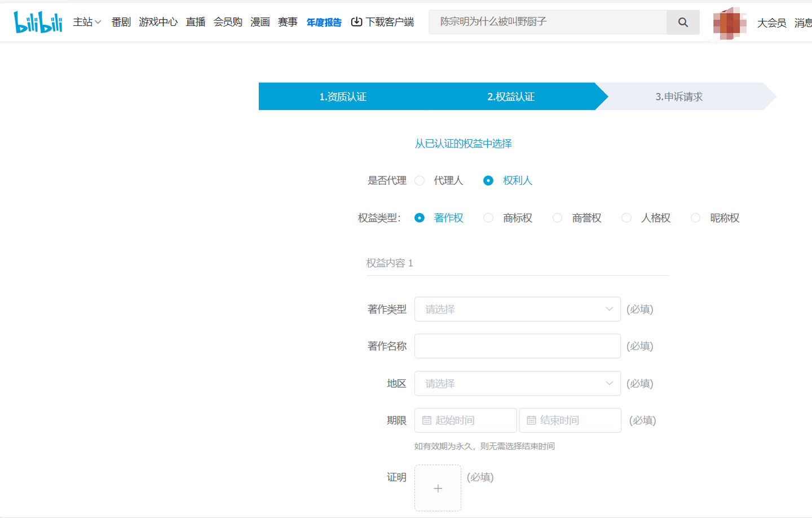Choose 人格权 as rights type
Screen dimensions: 812x518
[626, 218]
